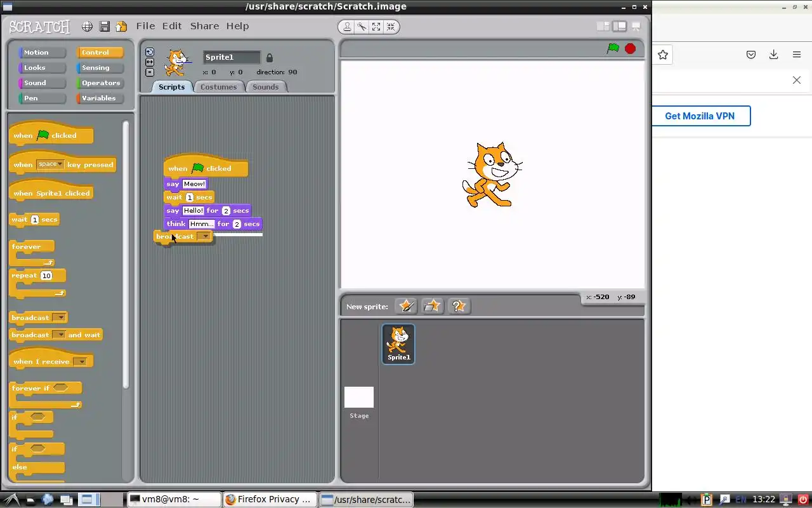The width and height of the screenshot is (812, 508).
Task: Select the Variables block category
Action: point(100,98)
